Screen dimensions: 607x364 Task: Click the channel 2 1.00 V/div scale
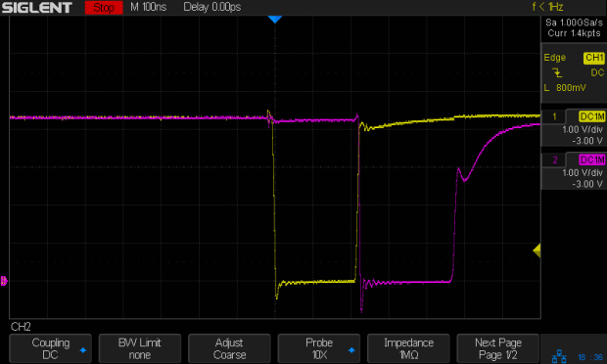[x=583, y=173]
